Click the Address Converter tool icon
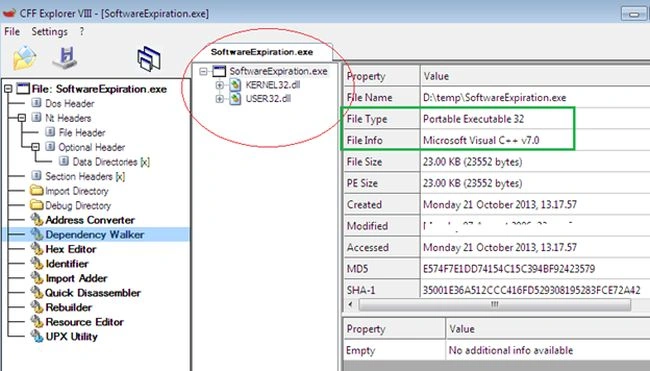The width and height of the screenshot is (650, 371). click(x=36, y=220)
